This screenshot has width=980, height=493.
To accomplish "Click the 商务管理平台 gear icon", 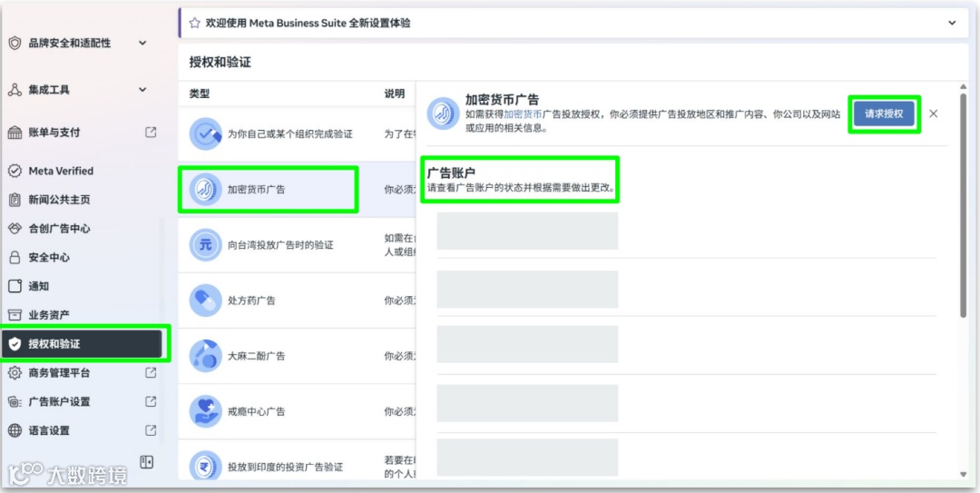I will tap(15, 373).
